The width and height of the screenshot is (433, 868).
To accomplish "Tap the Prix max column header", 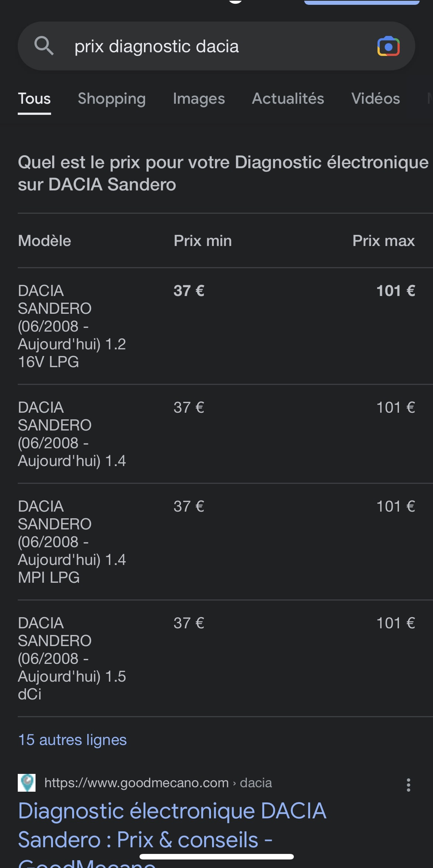I will 383,241.
